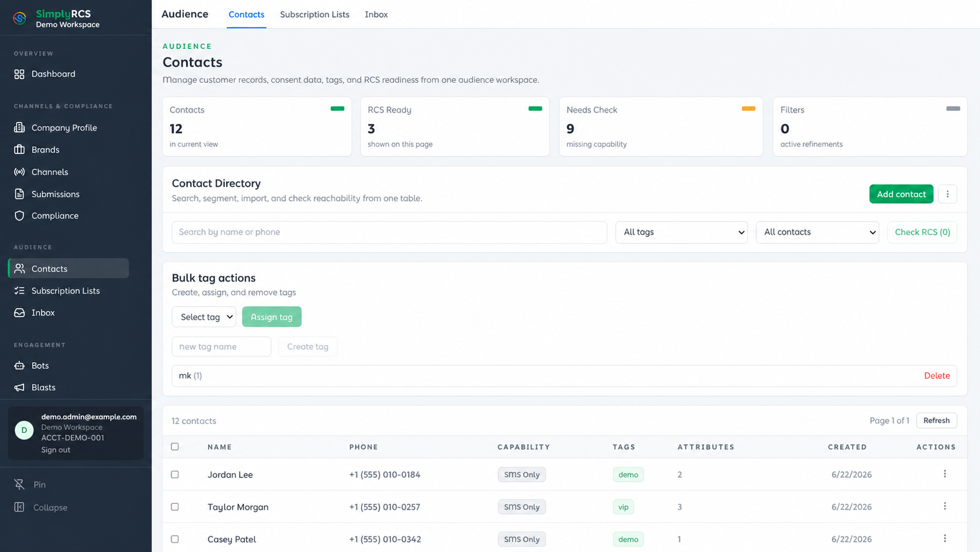Toggle the select-all contacts checkbox
The width and height of the screenshot is (980, 552).
175,446
